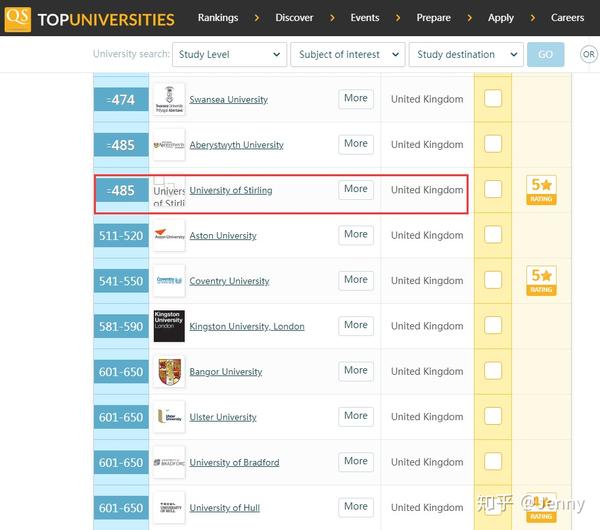Open Aberystwyth University logo thumbnail
The image size is (600, 530).
[169, 145]
